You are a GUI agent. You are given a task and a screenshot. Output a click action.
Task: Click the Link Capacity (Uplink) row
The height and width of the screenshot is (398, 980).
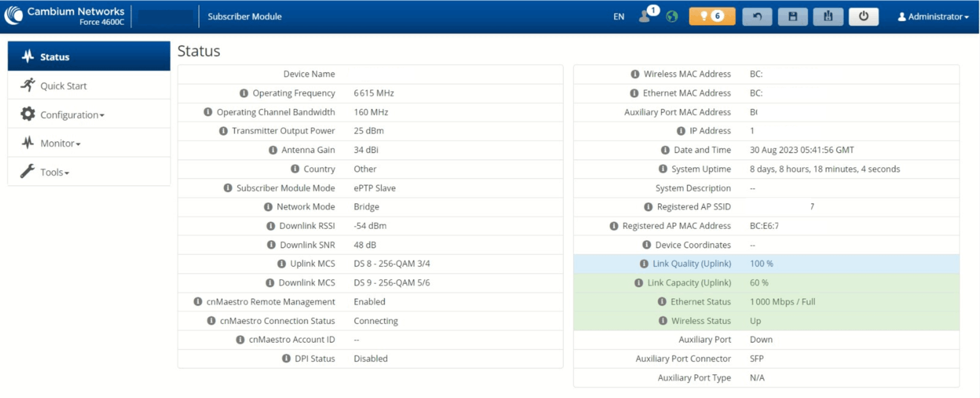766,283
